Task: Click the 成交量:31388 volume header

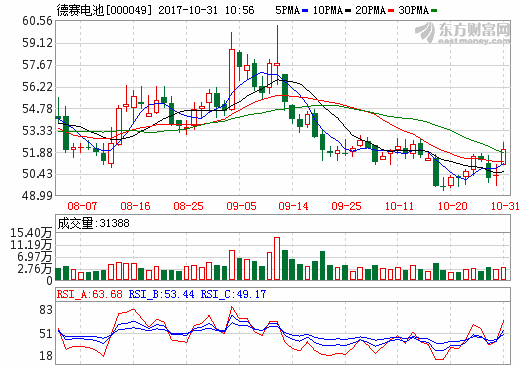Action: [93, 223]
